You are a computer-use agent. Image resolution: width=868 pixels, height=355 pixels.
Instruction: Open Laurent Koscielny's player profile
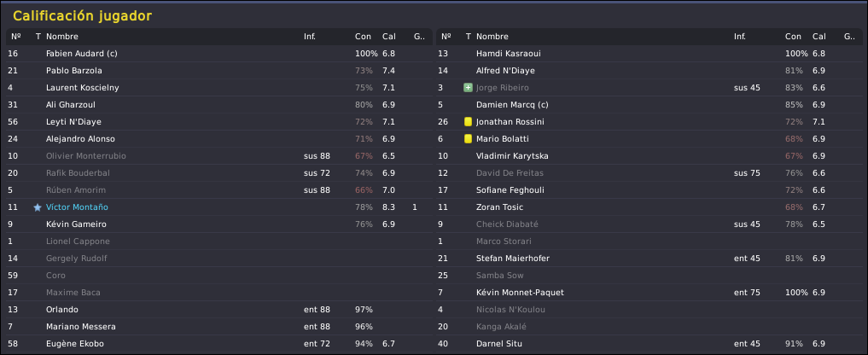(83, 88)
